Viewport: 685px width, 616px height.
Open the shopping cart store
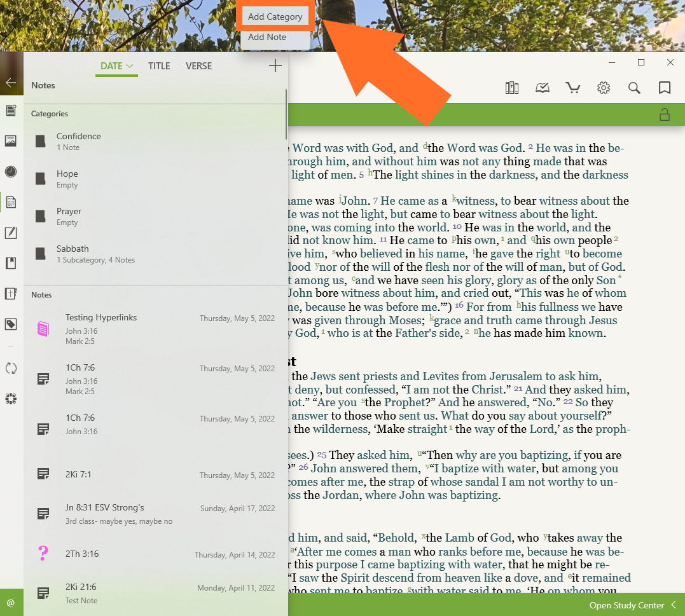pyautogui.click(x=573, y=88)
